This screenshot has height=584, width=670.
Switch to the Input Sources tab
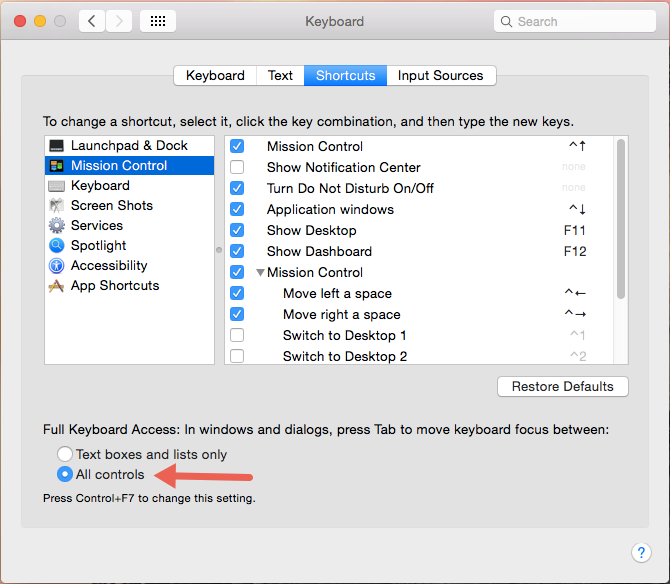440,75
